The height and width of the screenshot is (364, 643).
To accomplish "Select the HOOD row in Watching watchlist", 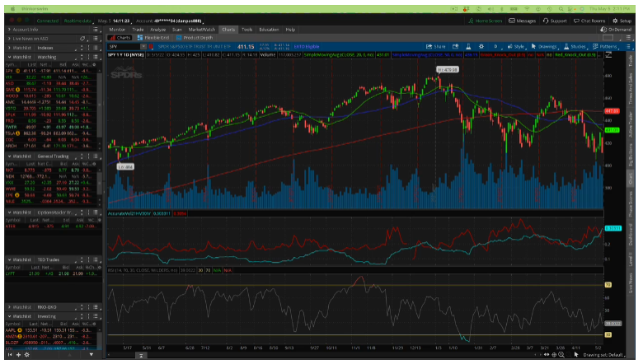I will tap(51, 96).
